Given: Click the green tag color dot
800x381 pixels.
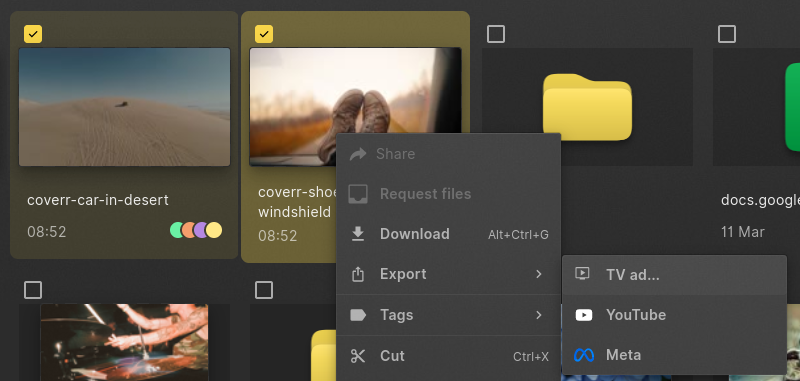Looking at the screenshot, I should (177, 230).
